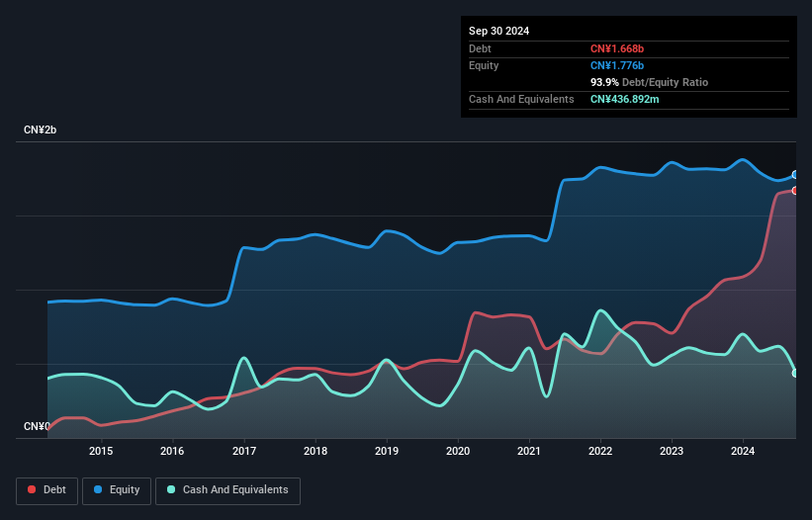
Task: Click the blue Equity endpoint marker
Action: pyautogui.click(x=795, y=175)
